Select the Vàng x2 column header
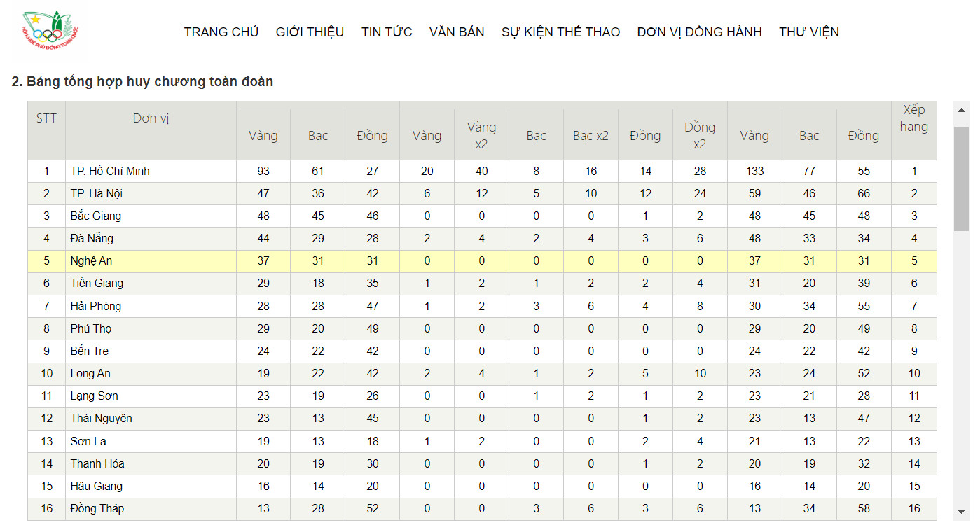Image resolution: width=980 pixels, height=530 pixels. pyautogui.click(x=481, y=135)
